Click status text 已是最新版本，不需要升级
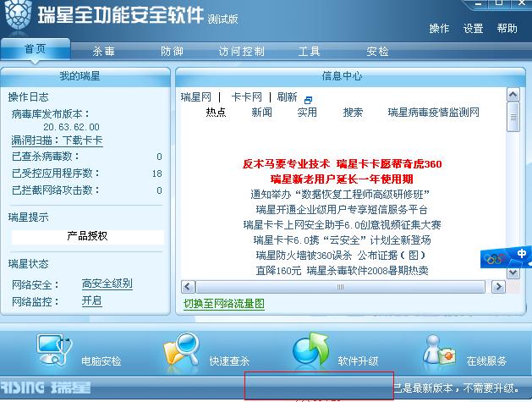 coord(457,388)
